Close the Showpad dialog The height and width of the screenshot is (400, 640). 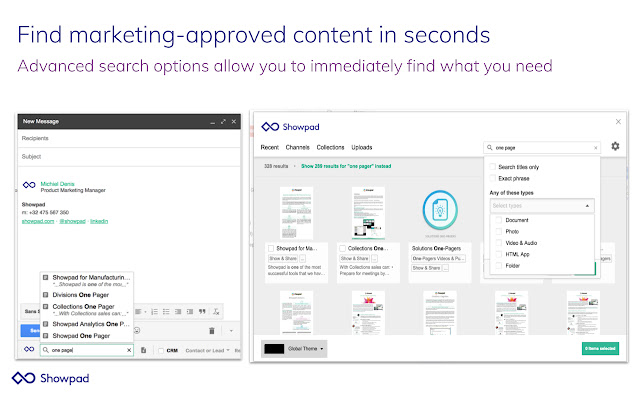[x=618, y=122]
